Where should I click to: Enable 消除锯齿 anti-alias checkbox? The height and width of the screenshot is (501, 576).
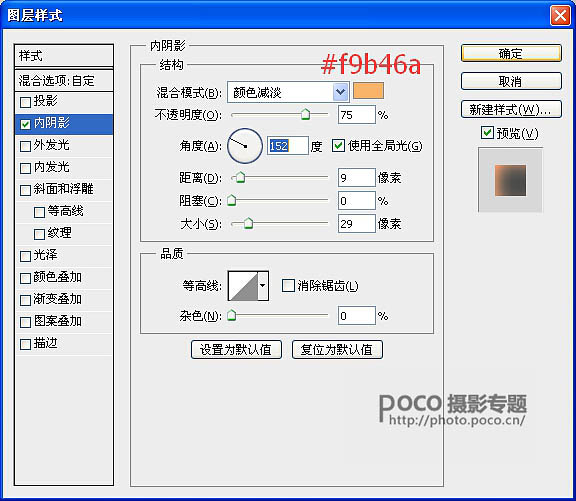click(288, 285)
